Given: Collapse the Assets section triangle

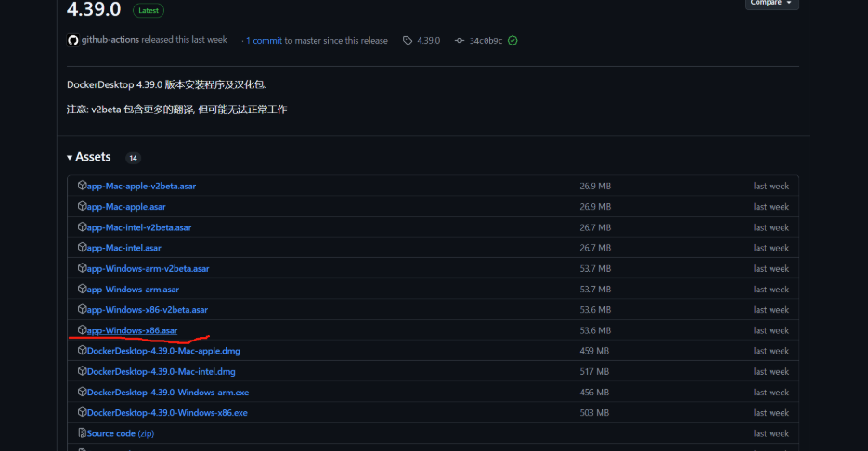Looking at the screenshot, I should click(x=70, y=158).
